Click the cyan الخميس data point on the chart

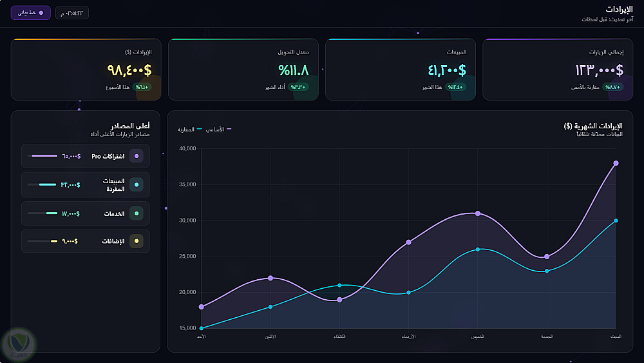click(x=478, y=250)
